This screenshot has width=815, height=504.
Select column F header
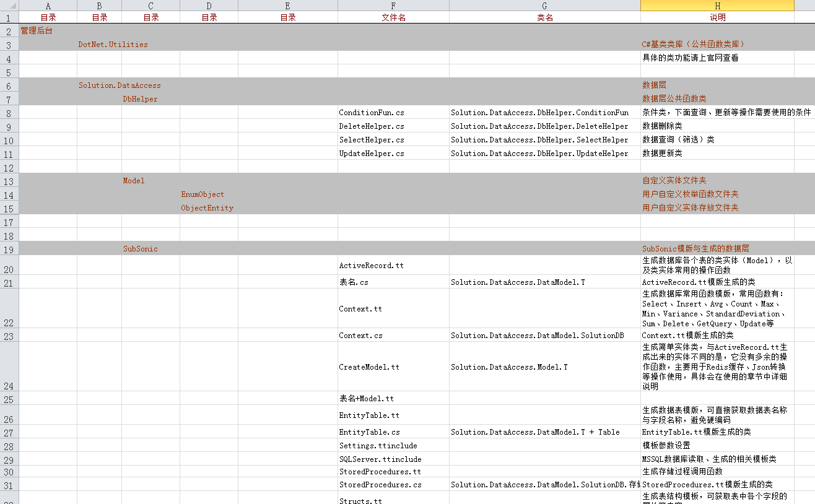pos(393,6)
